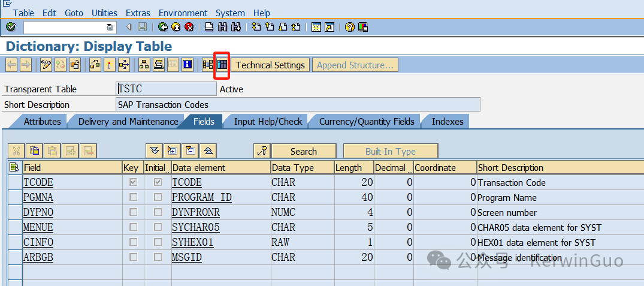Open the Utilities menu
The width and height of the screenshot is (644, 286).
(104, 13)
